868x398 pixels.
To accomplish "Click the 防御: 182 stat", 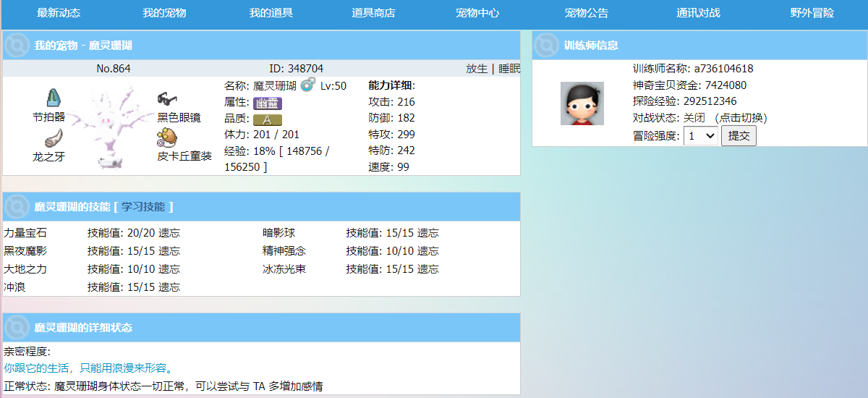I will click(391, 118).
